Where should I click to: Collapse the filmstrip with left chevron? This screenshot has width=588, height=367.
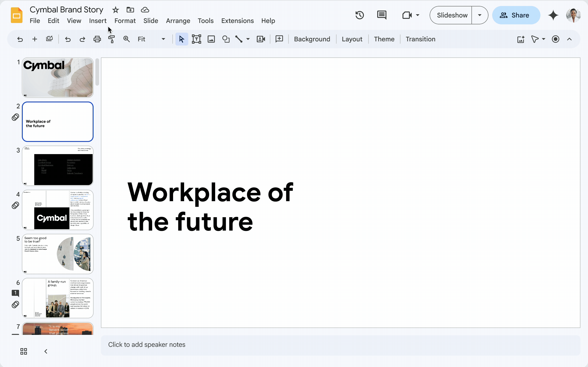pyautogui.click(x=46, y=351)
